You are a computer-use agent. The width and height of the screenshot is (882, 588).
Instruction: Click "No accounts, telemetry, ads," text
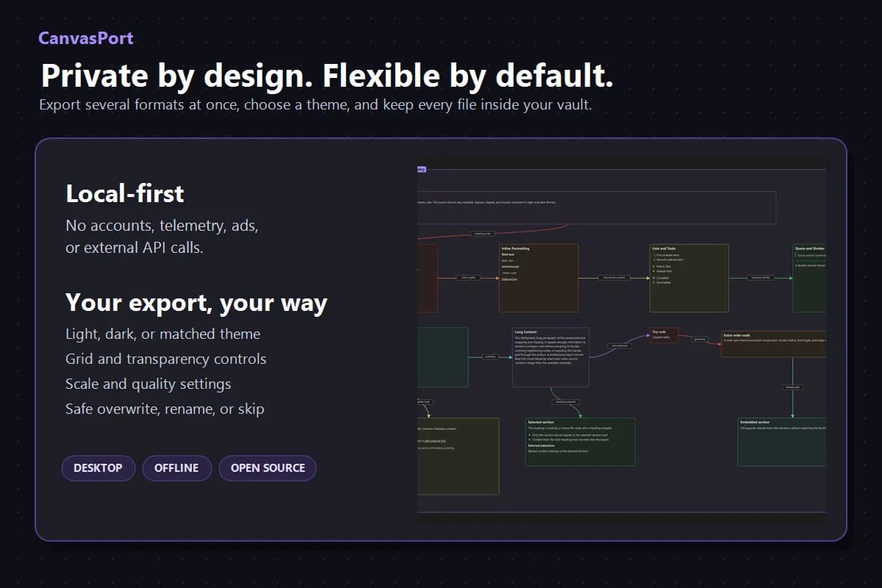pyautogui.click(x=162, y=225)
